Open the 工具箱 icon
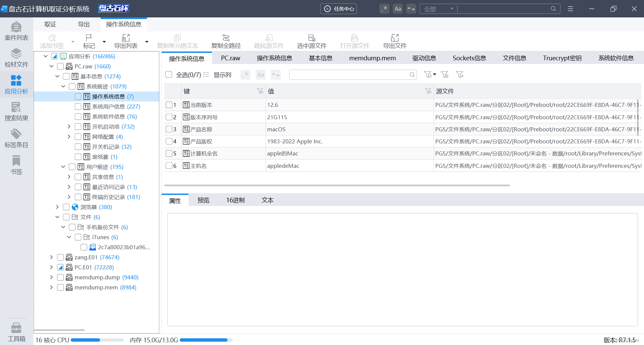 click(16, 332)
